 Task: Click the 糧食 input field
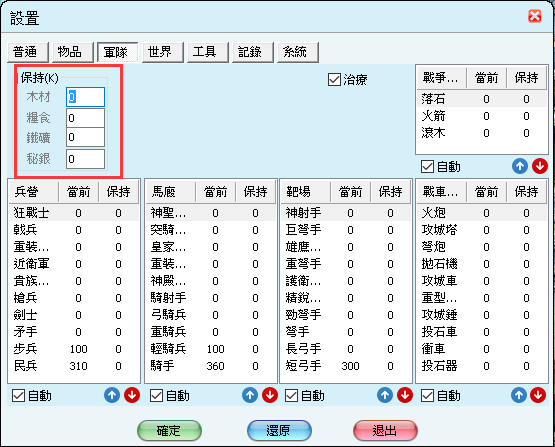(x=85, y=118)
